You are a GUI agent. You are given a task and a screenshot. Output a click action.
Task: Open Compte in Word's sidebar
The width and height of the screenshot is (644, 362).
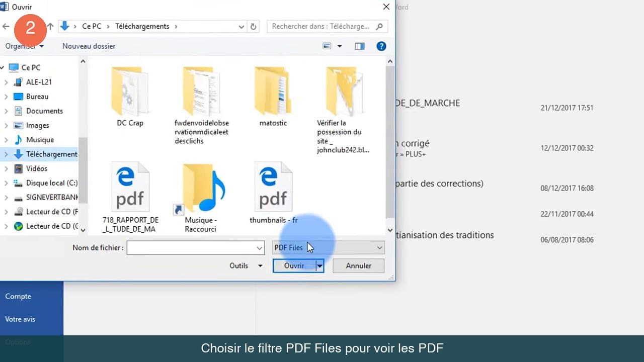click(x=18, y=297)
